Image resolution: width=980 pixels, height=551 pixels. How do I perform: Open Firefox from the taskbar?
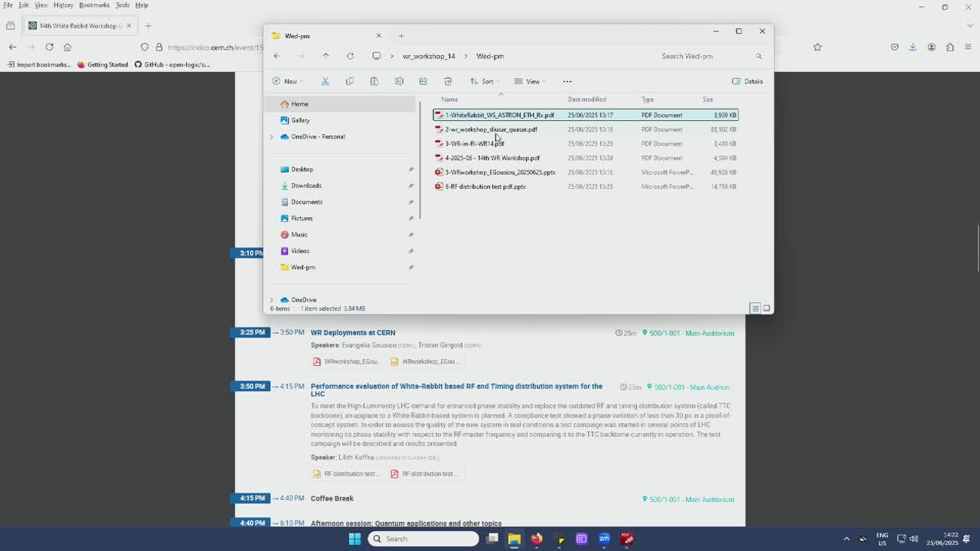537,539
